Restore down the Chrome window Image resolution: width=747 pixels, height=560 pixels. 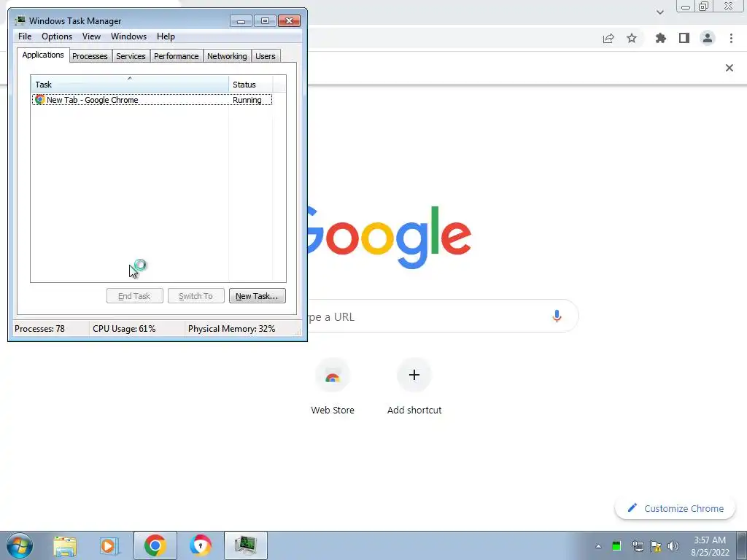[x=704, y=6]
